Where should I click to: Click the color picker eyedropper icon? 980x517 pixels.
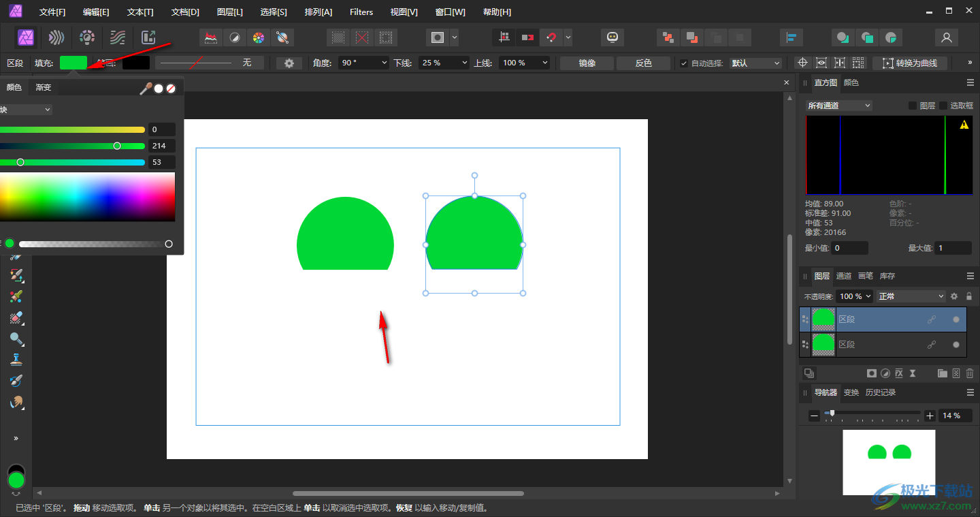145,89
